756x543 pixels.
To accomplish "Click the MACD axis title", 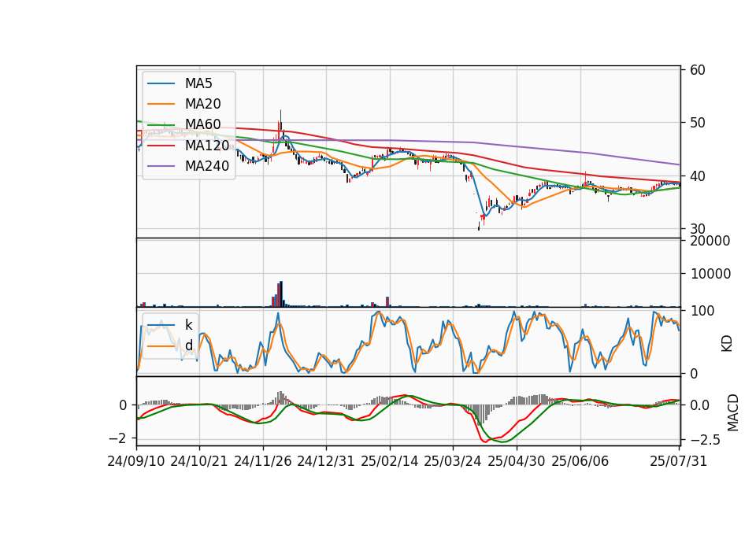I will pyautogui.click(x=733, y=412).
